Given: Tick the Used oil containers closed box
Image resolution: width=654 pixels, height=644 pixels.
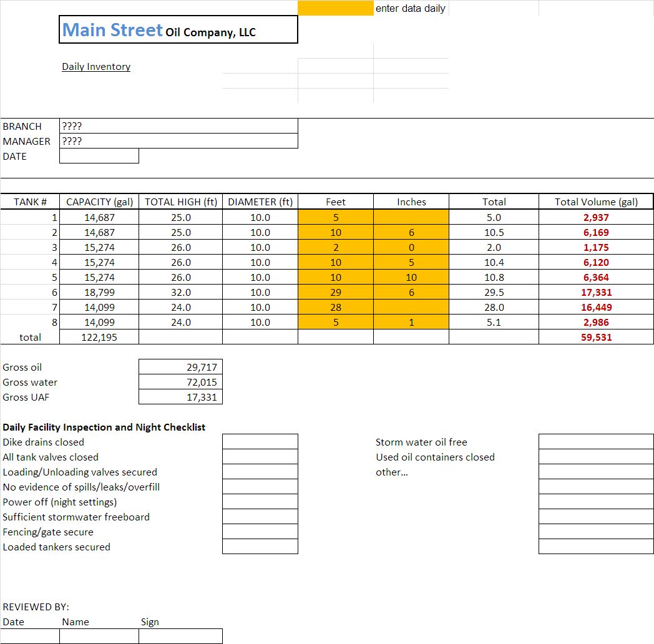Looking at the screenshot, I should [596, 457].
